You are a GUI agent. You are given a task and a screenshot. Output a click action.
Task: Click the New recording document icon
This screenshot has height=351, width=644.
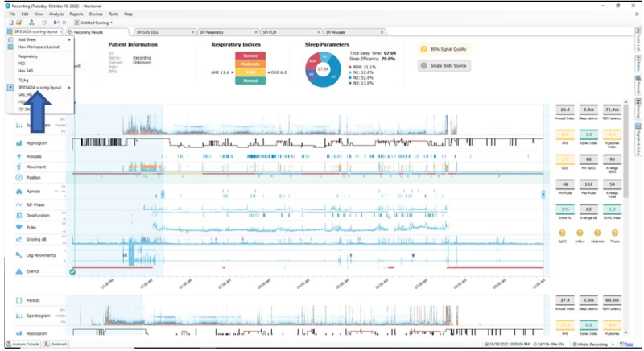pyautogui.click(x=11, y=23)
